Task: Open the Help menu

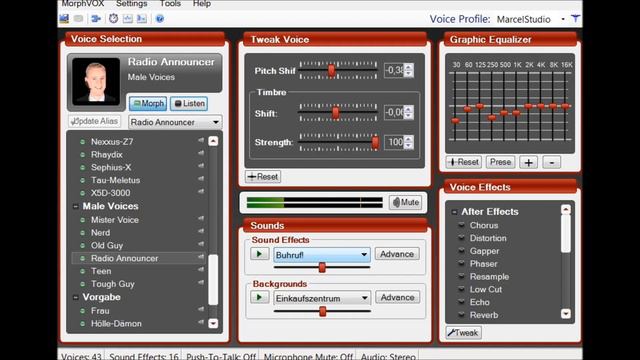Action: point(202,4)
